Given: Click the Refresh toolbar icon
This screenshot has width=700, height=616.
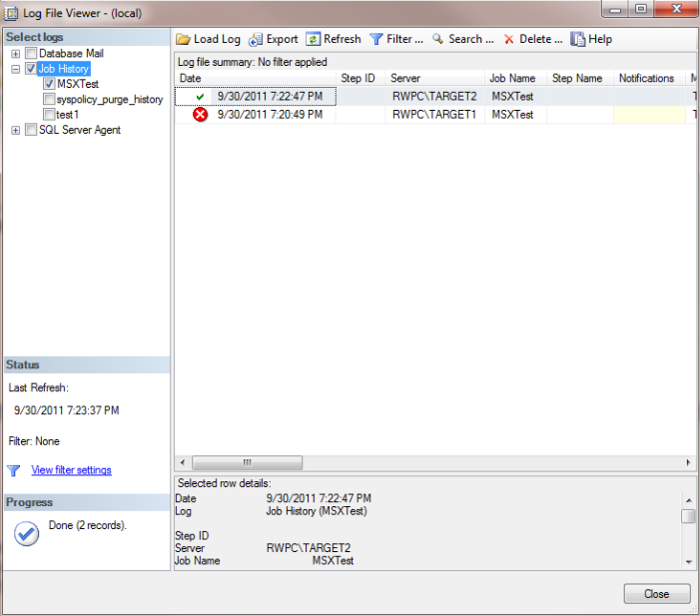Looking at the screenshot, I should pos(313,39).
